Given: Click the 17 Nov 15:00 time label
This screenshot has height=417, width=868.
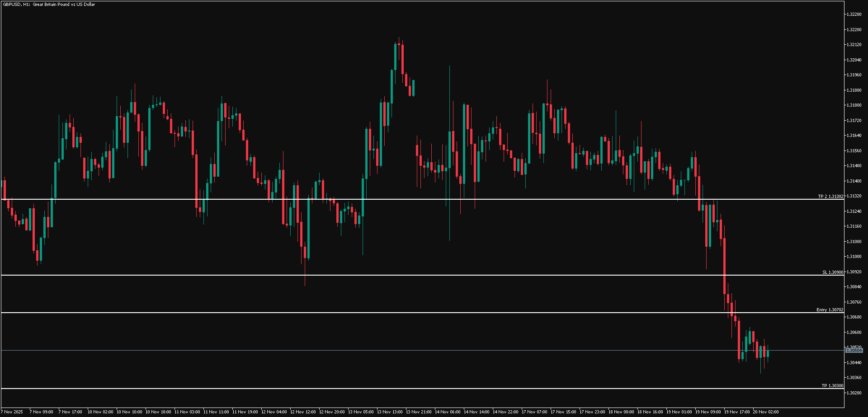Looking at the screenshot, I should (563, 412).
